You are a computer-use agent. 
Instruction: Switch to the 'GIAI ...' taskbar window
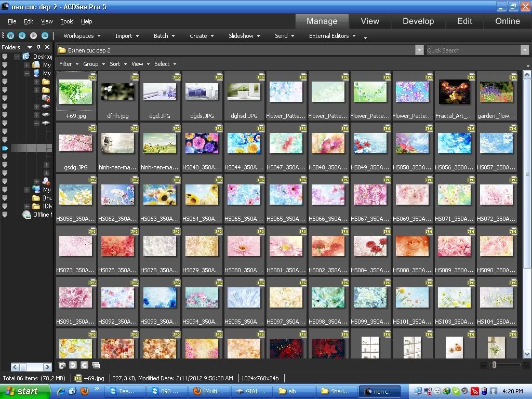click(252, 391)
